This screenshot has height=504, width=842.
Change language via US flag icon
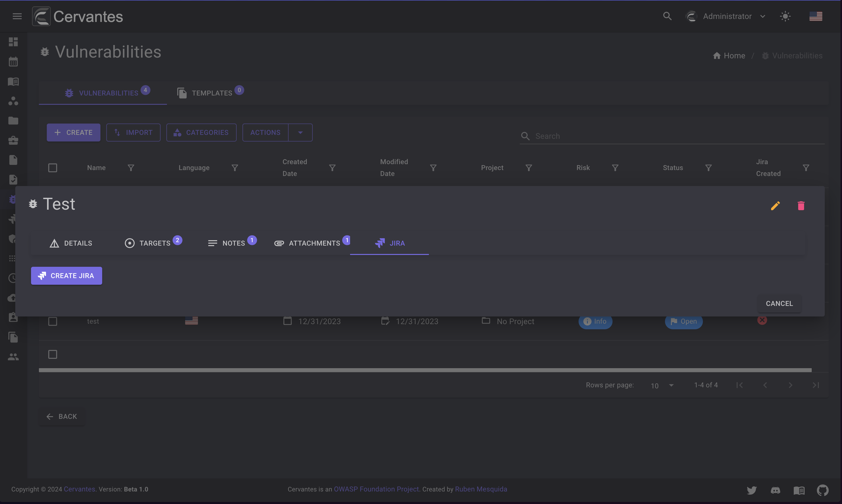815,16
